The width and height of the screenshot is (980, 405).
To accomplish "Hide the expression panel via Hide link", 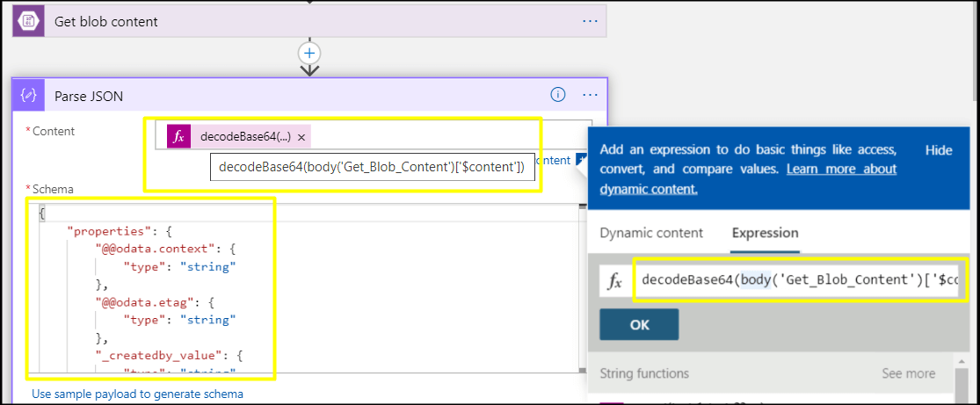I will [x=939, y=150].
